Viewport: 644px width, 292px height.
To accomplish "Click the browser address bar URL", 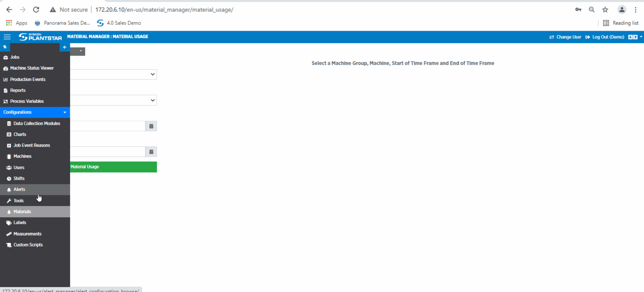I will 164,10.
